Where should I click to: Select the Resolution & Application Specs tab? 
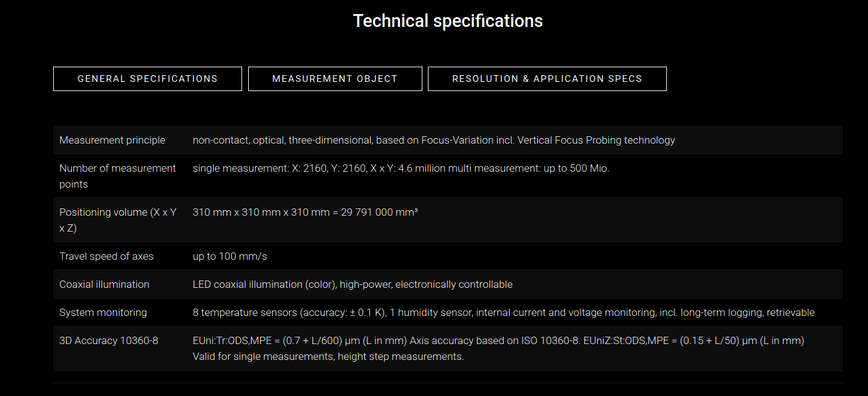click(x=547, y=79)
